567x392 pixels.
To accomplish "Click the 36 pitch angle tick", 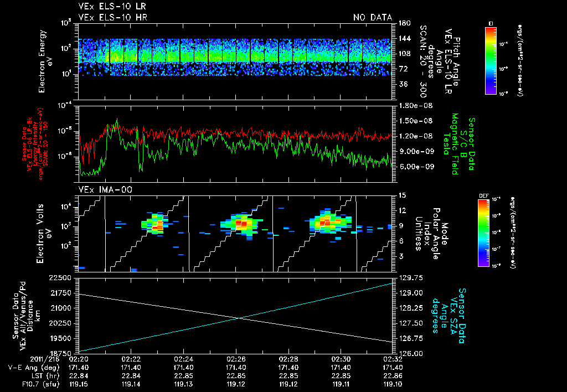I will click(403, 84).
